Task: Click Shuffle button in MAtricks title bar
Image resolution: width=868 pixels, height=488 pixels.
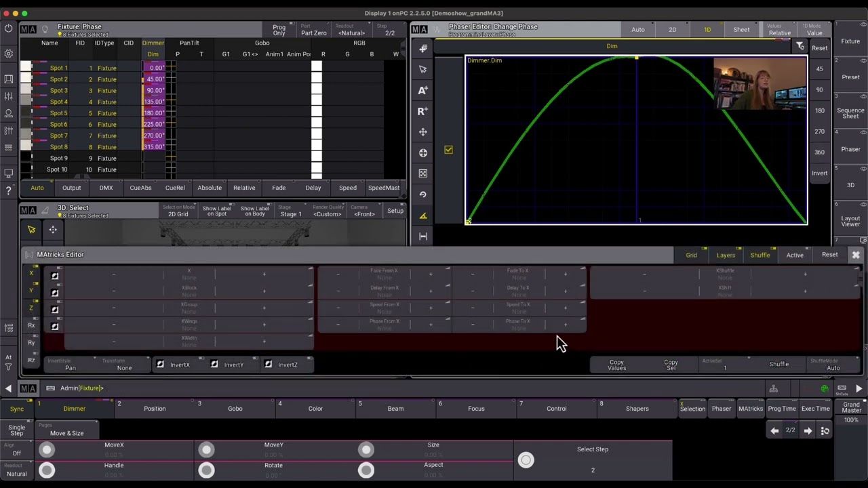Action: [760, 255]
